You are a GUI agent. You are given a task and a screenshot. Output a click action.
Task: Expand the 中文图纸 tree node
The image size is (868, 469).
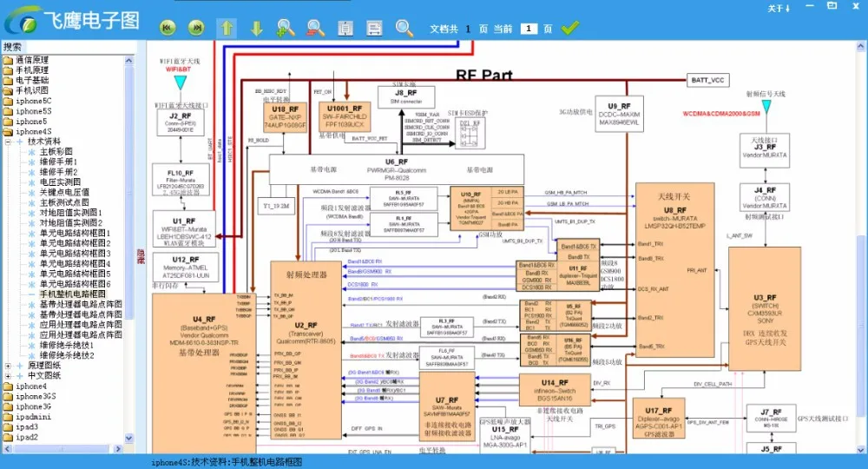point(9,376)
